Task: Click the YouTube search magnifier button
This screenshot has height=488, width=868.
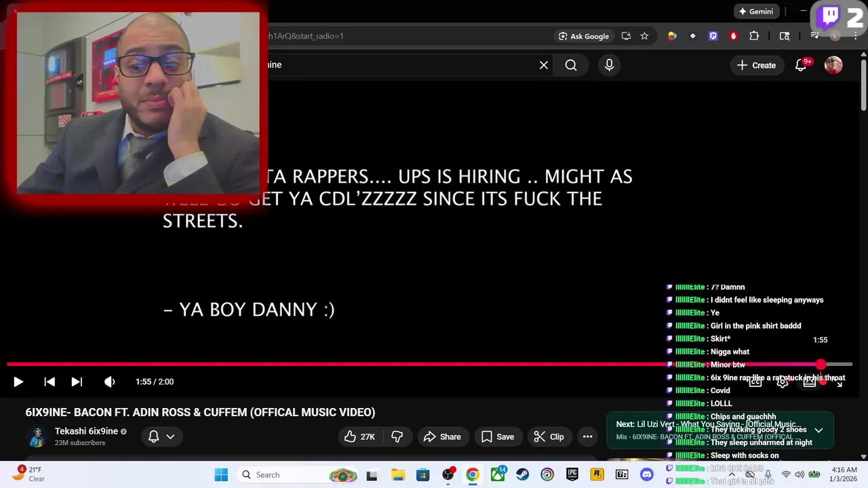Action: pyautogui.click(x=571, y=65)
